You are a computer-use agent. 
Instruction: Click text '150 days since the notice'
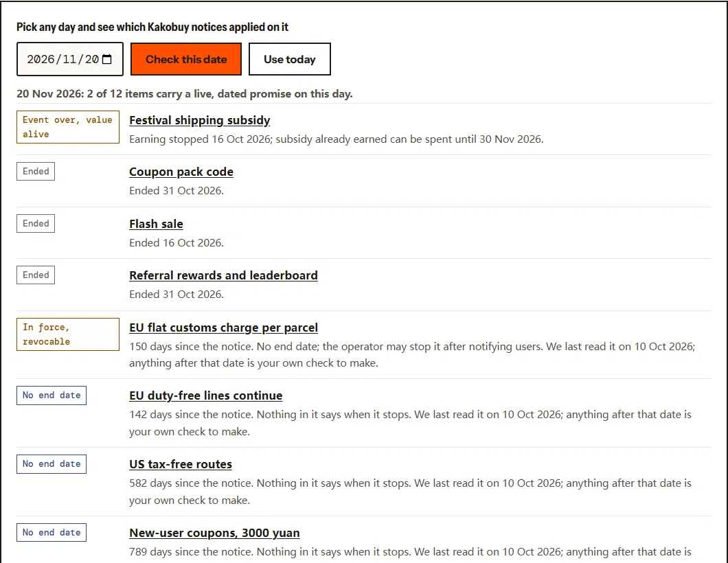[x=193, y=347]
